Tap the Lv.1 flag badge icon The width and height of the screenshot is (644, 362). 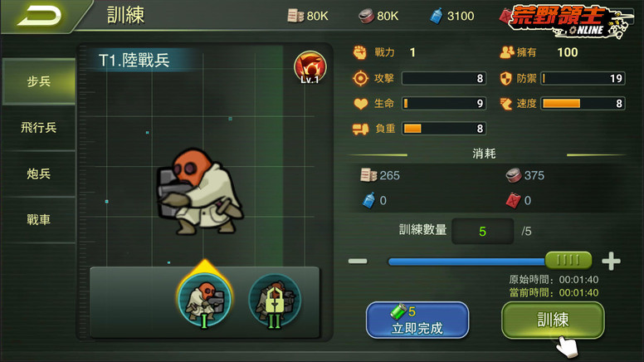coord(310,68)
